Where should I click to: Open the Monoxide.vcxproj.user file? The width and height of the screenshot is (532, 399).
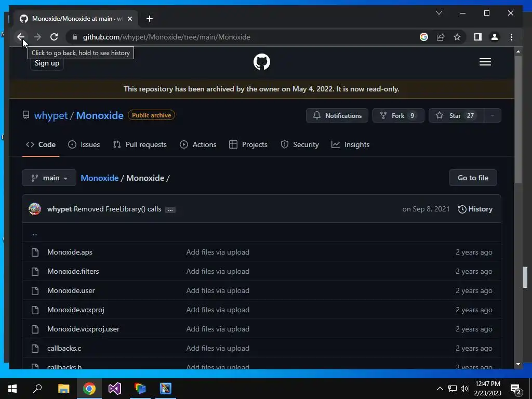coord(83,329)
